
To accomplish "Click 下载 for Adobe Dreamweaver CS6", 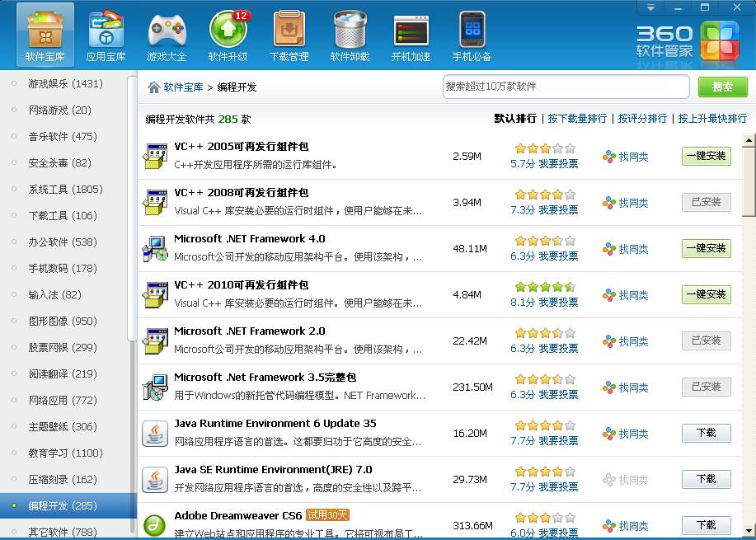I will (x=707, y=525).
